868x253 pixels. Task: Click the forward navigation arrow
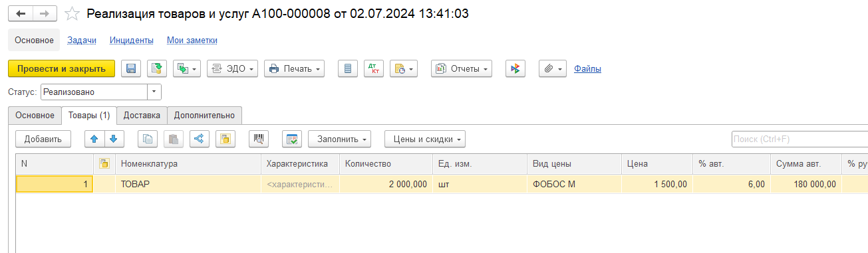point(45,14)
